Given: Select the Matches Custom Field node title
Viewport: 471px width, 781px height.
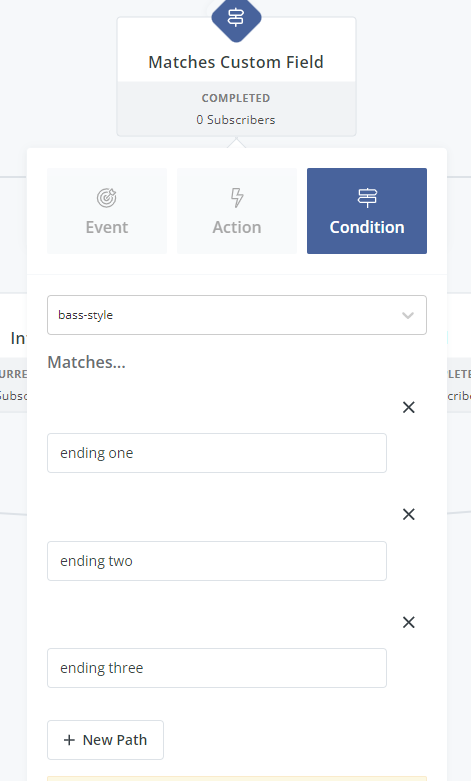Looking at the screenshot, I should pyautogui.click(x=236, y=62).
